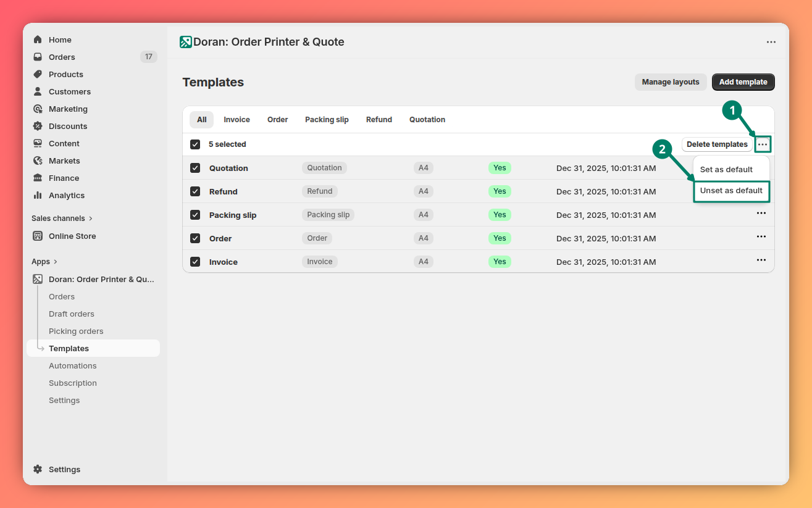This screenshot has height=508, width=812.
Task: Open the Packing slip row actions menu
Action: pyautogui.click(x=761, y=214)
